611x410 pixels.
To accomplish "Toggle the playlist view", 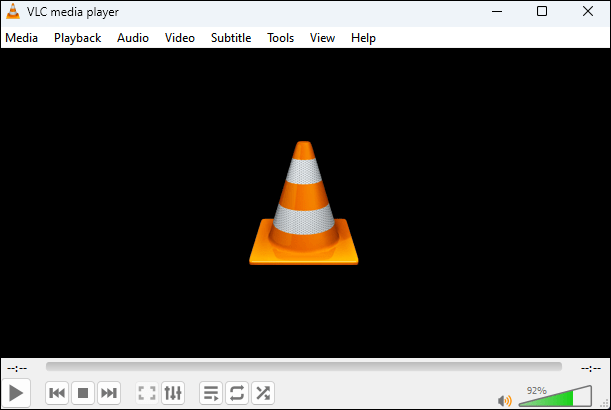I will click(x=211, y=393).
